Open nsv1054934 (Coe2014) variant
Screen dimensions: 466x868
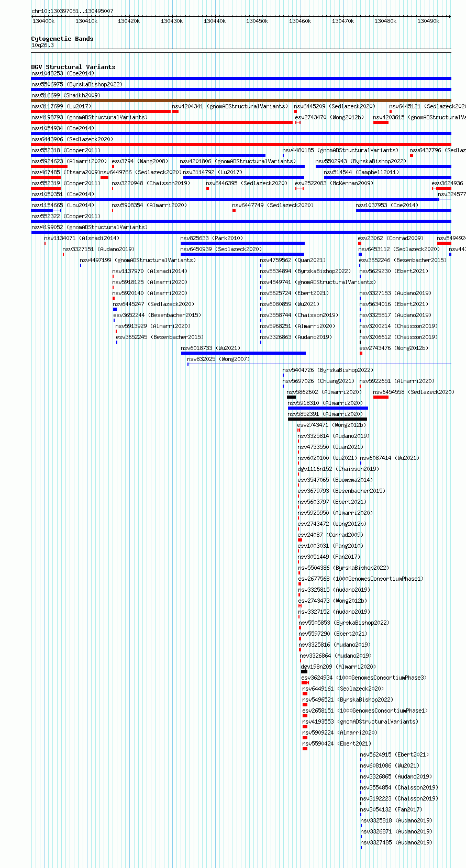click(63, 128)
